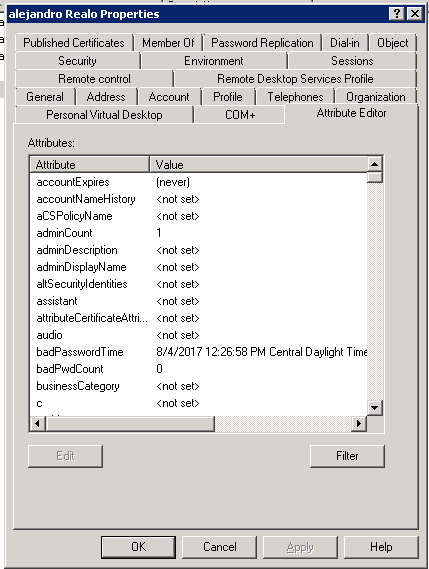Click the scroll left arrow under attribute list
This screenshot has height=569, width=429.
37,423
